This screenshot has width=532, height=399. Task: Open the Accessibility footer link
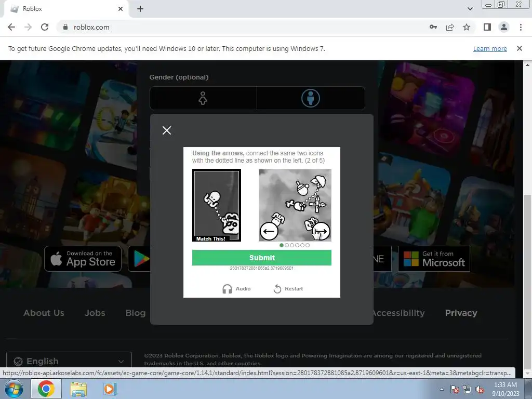[x=398, y=313]
